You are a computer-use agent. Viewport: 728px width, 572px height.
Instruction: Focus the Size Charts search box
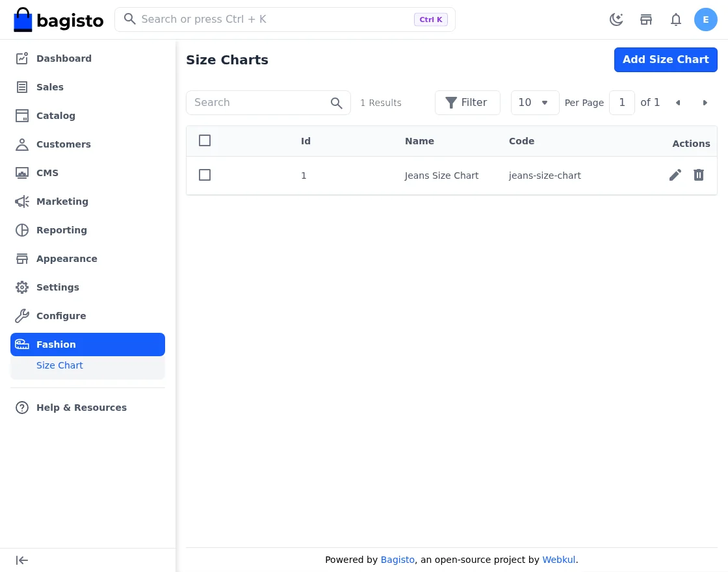[x=268, y=103]
